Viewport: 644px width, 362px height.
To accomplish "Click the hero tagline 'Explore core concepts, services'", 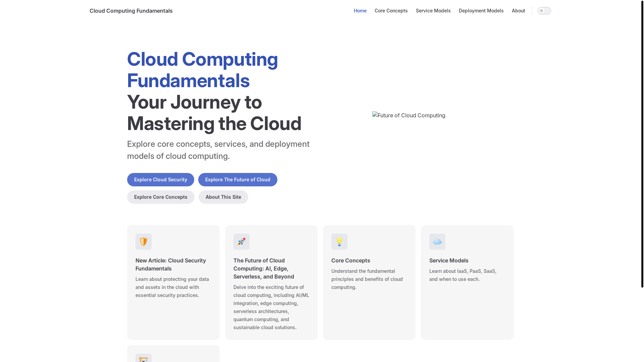I will pyautogui.click(x=218, y=150).
